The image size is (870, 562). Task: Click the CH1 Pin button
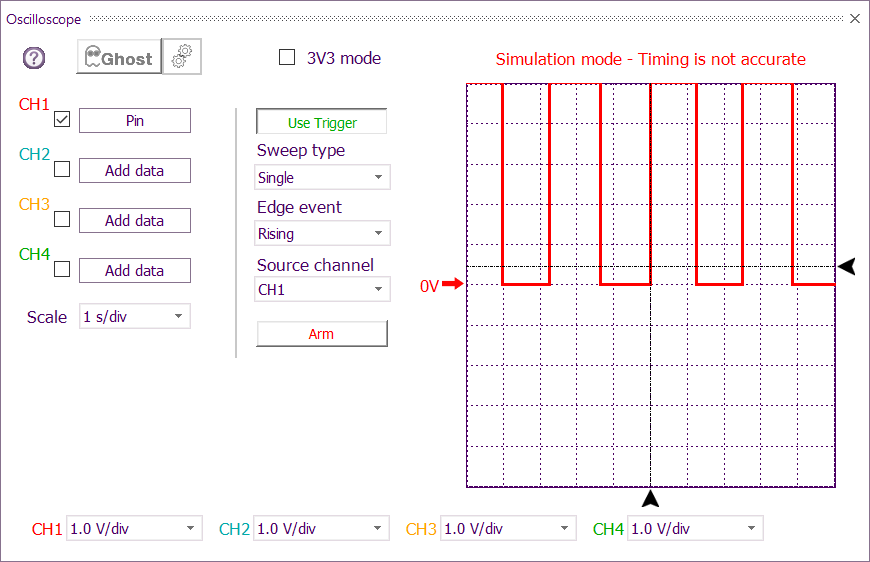(x=135, y=121)
